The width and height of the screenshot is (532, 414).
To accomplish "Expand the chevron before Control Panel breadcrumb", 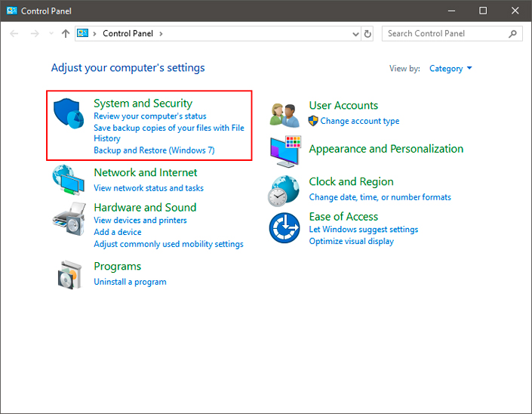I will (x=94, y=34).
